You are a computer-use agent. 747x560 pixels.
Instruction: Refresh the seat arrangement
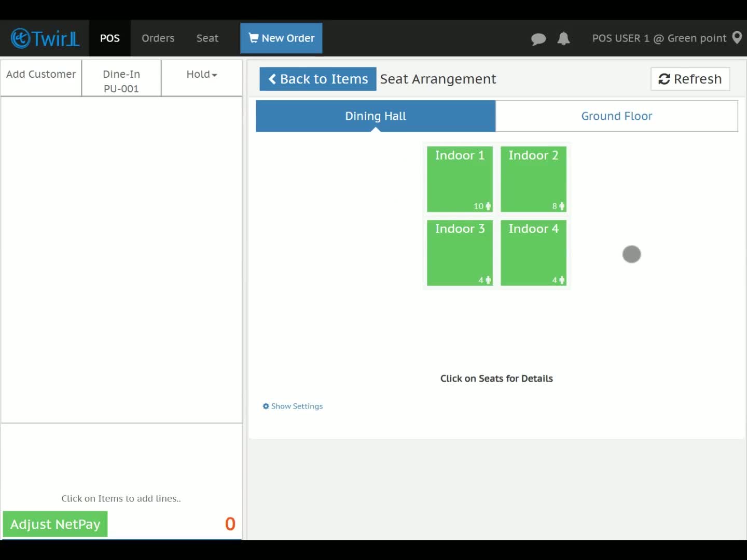click(690, 79)
